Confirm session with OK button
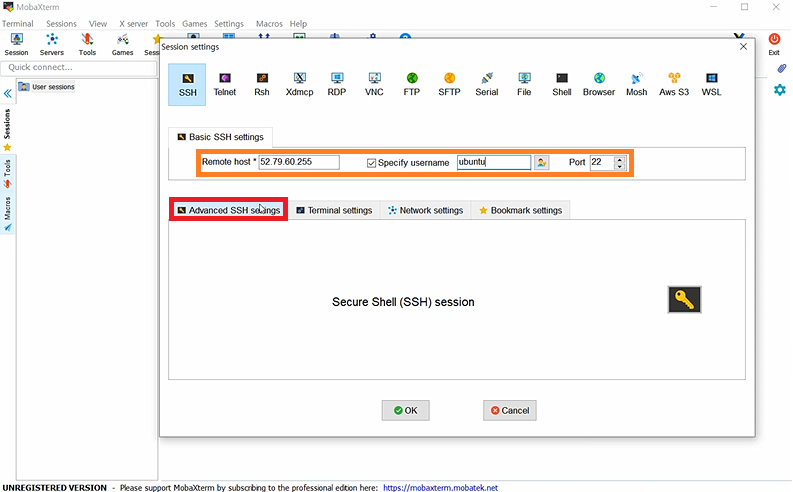 click(406, 411)
